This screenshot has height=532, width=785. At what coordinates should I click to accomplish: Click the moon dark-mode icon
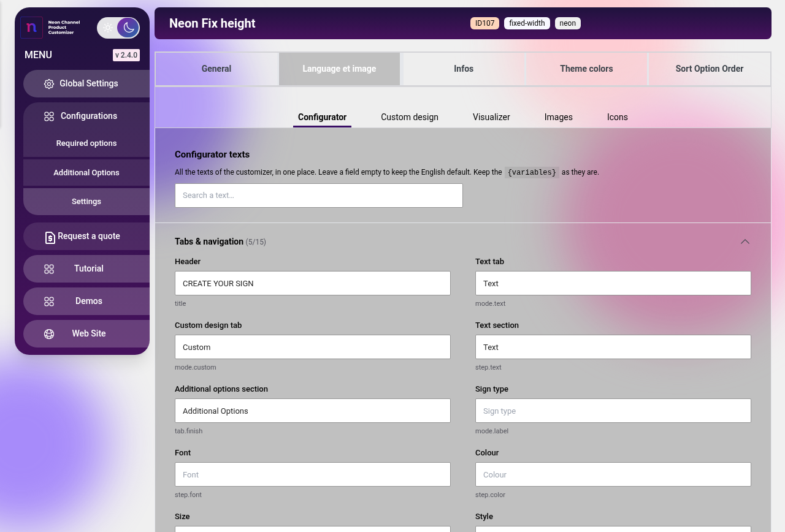[129, 28]
